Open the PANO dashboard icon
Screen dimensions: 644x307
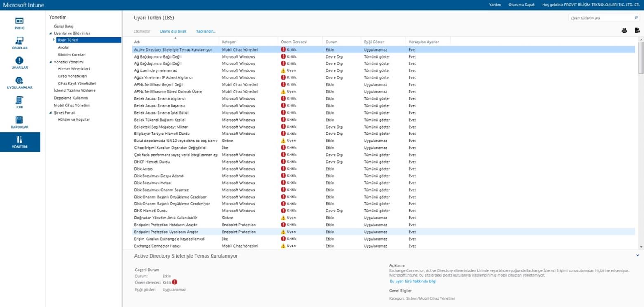click(x=19, y=21)
